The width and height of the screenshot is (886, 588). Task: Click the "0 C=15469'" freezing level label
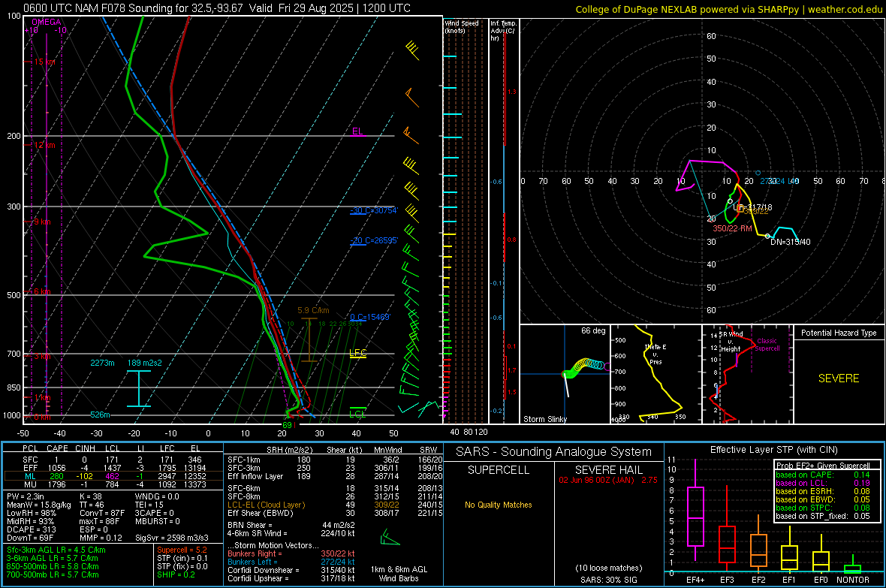point(370,317)
